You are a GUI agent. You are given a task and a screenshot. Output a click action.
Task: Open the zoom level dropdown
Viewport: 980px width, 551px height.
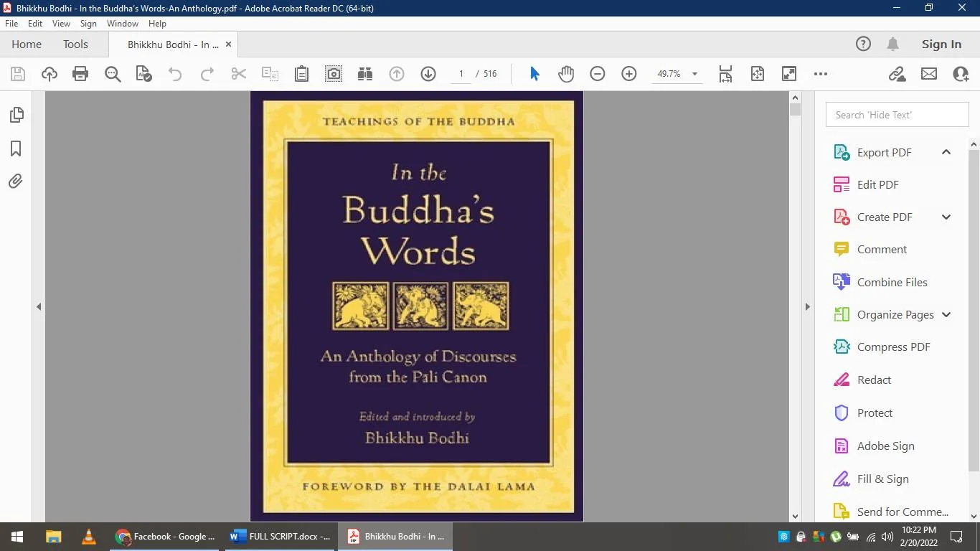694,74
